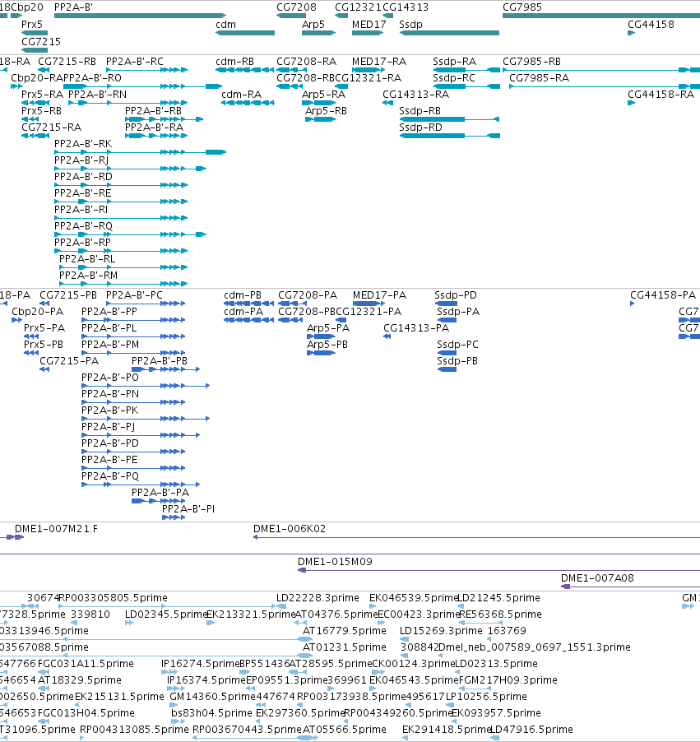Screen dimensions: 700x742
Task: Select protein CG44158-PA
Action: (633, 304)
